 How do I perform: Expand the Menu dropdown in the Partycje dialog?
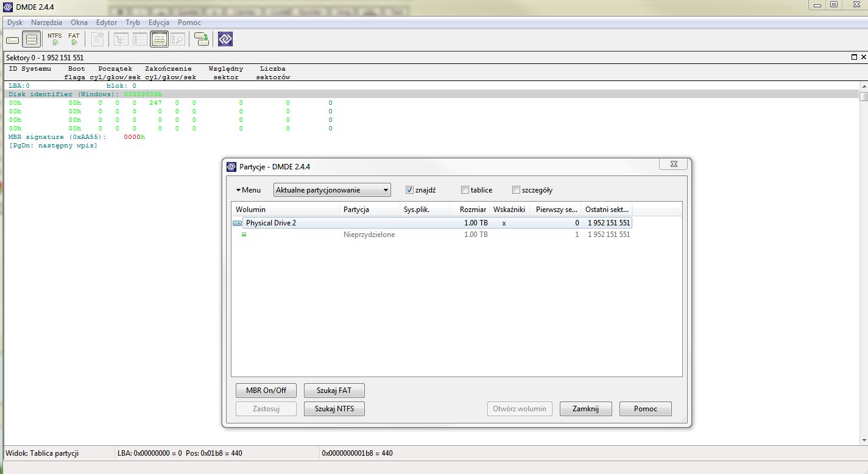tap(249, 190)
